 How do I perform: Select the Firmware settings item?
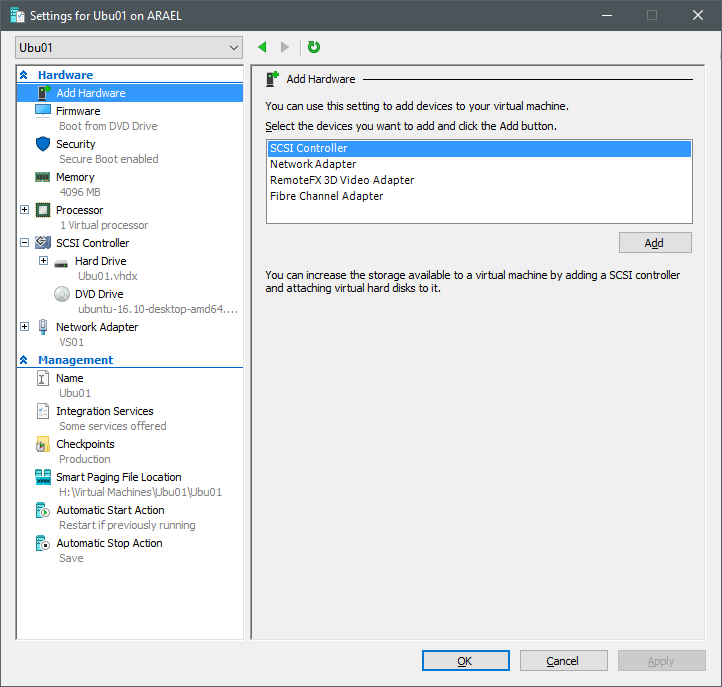(78, 111)
